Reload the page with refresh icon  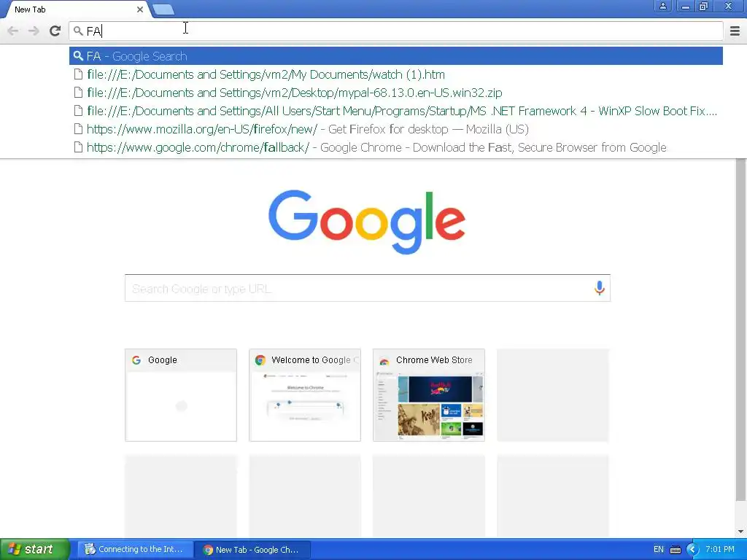pos(55,31)
